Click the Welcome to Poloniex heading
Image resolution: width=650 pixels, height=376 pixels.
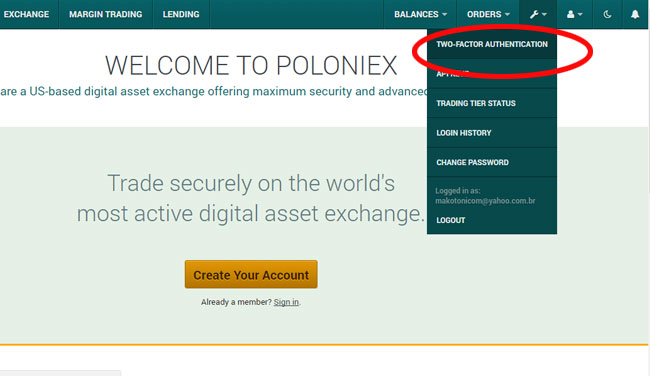pyautogui.click(x=251, y=65)
